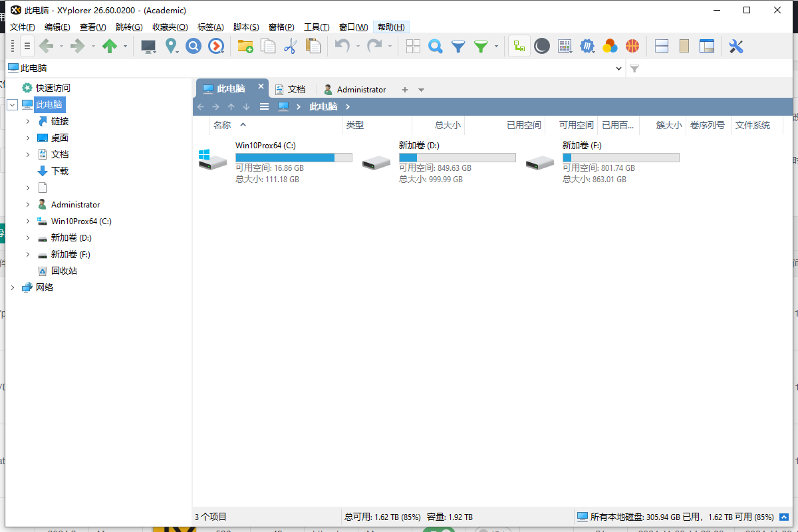
Task: Toggle horizontal panes layout icon
Action: tap(660, 46)
